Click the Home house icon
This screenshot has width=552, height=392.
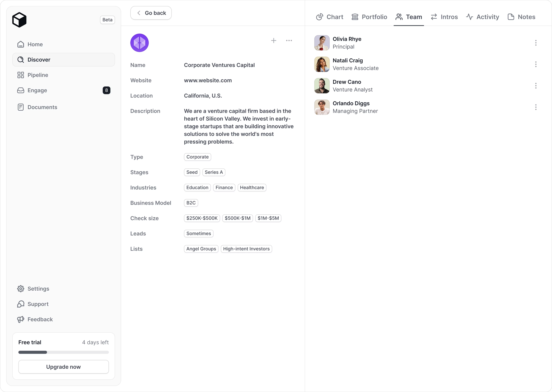[21, 44]
